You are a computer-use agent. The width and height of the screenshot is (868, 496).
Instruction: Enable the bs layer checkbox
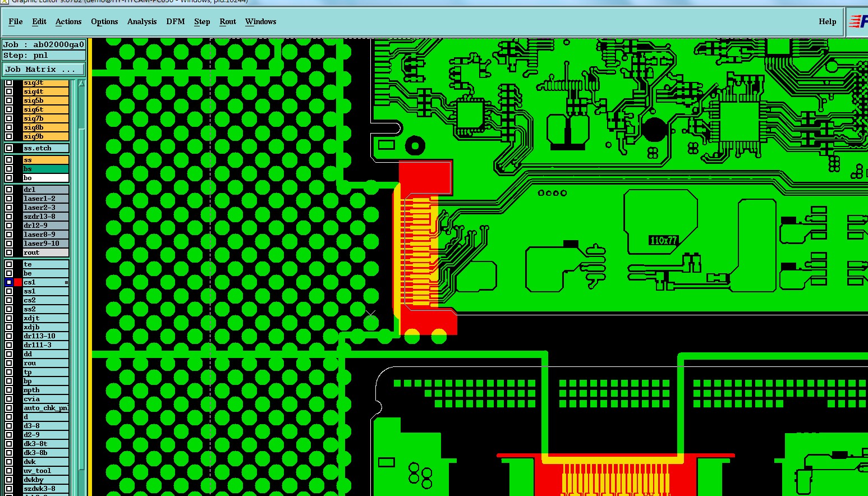pyautogui.click(x=9, y=169)
